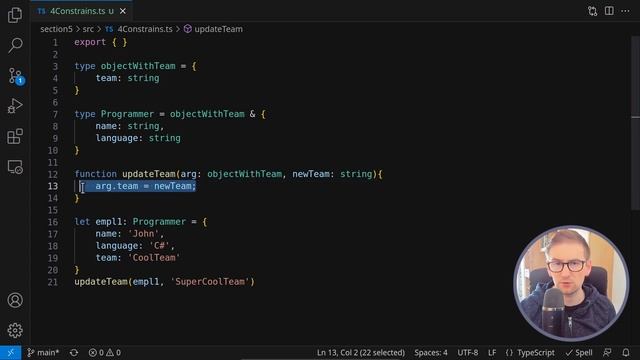
Task: Select the 4Constrains.ts editor tab
Action: click(81, 11)
